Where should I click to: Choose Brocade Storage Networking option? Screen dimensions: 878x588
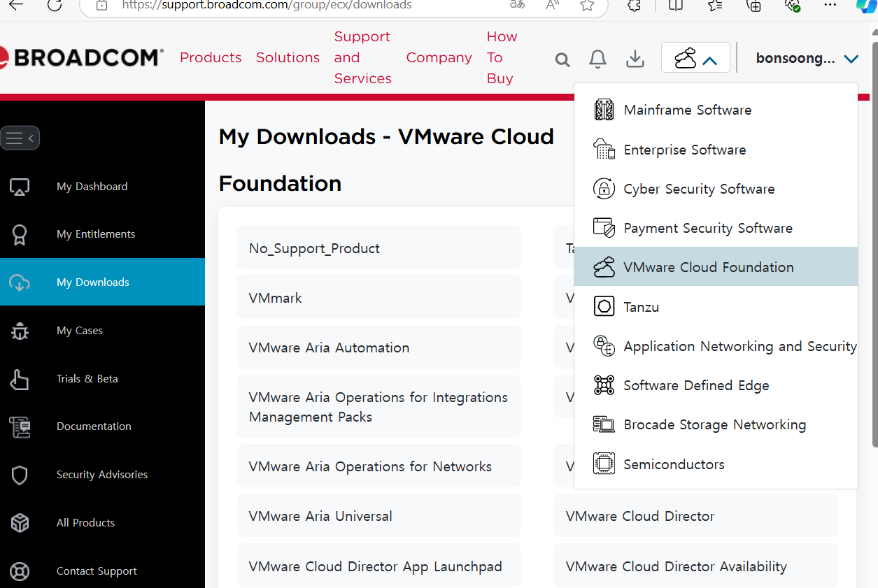click(x=716, y=424)
